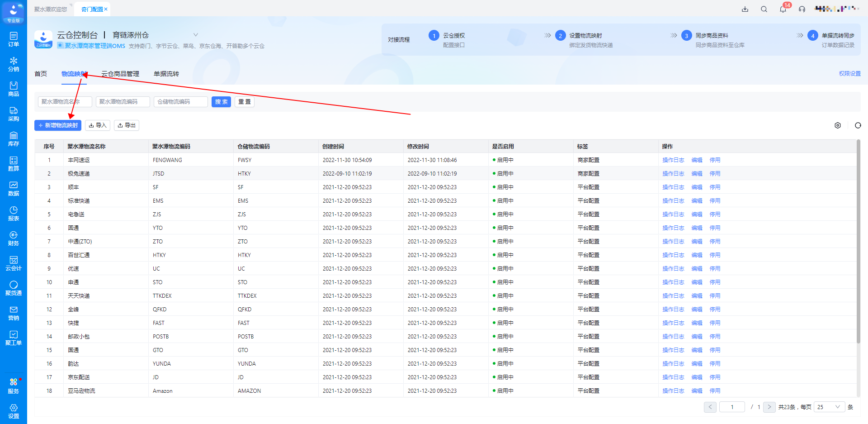Edit the 百世汇通 row

coord(697,255)
